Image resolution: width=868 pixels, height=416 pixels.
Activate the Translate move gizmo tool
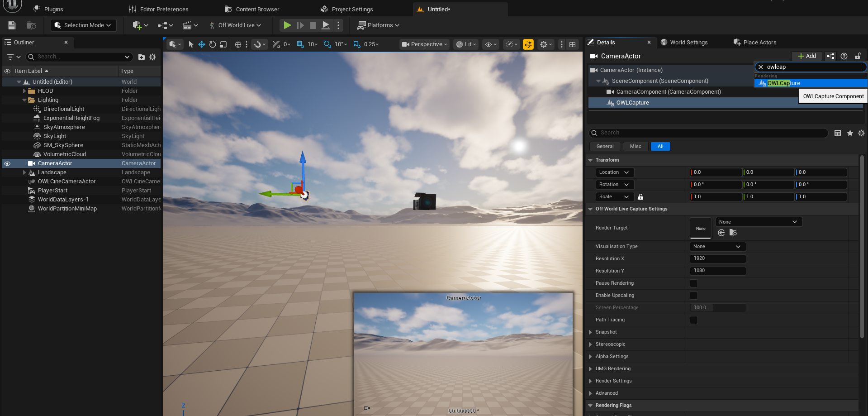click(202, 44)
